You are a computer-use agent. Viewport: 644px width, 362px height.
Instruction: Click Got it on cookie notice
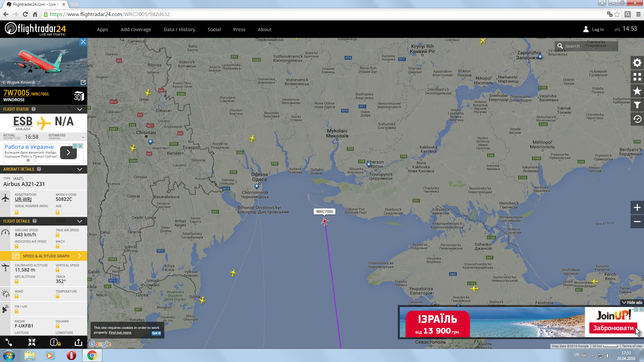click(x=156, y=333)
